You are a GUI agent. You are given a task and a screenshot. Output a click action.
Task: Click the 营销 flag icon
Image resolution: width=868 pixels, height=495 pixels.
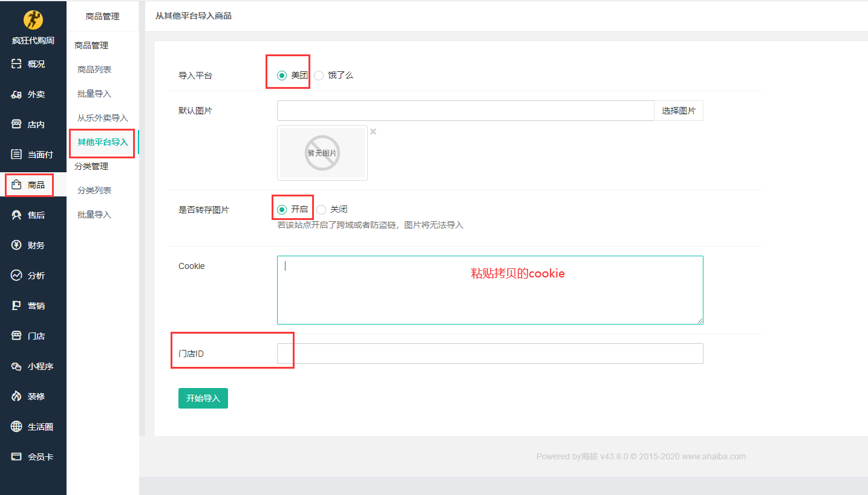(x=17, y=306)
